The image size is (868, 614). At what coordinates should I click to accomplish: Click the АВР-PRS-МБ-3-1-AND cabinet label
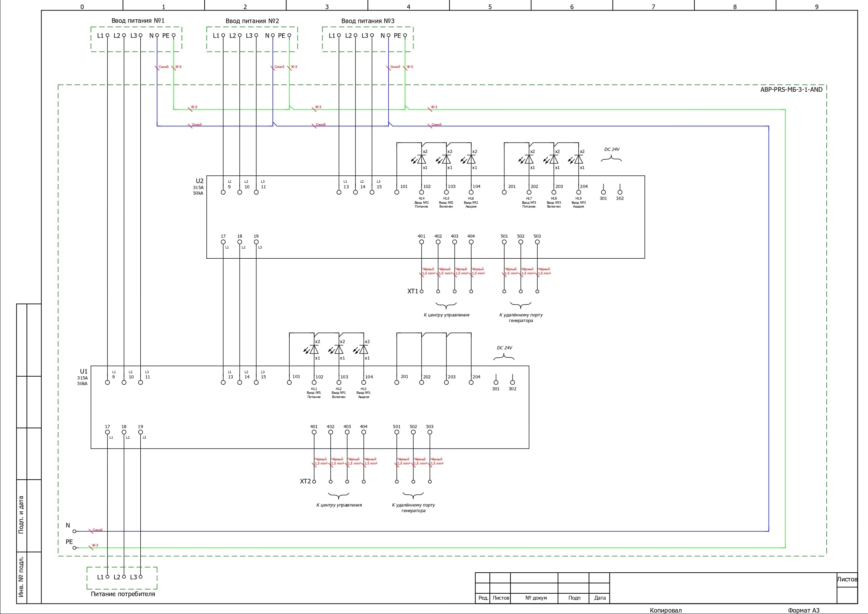(x=791, y=90)
